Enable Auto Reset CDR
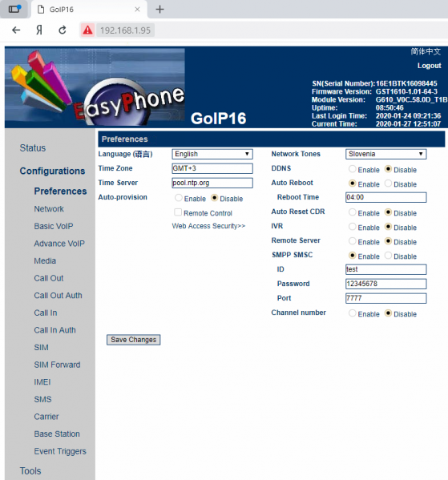 353,212
